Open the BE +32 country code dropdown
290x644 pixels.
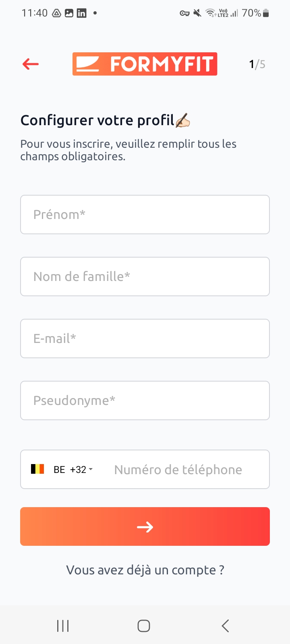[x=73, y=470]
